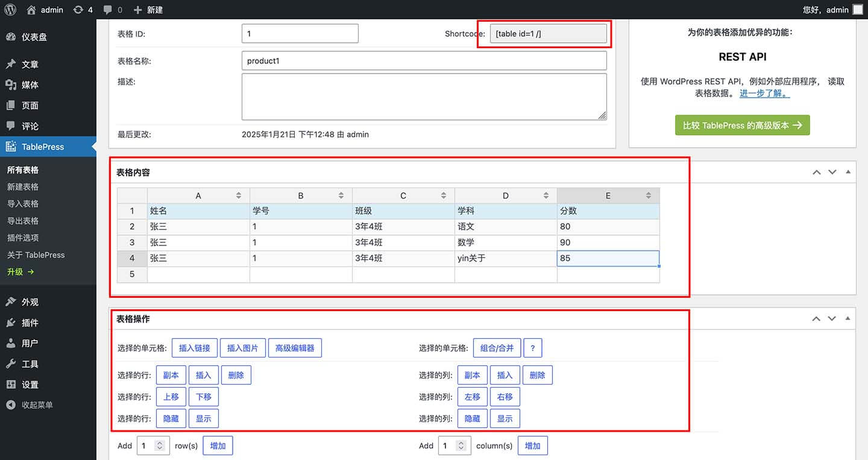Click 上移 to move row up
This screenshot has height=460, width=868.
click(171, 397)
